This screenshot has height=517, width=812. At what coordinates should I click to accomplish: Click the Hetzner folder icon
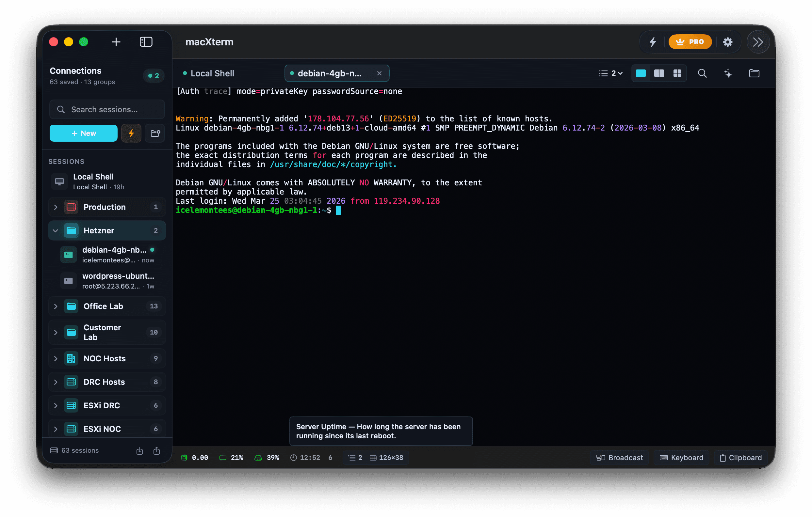[x=71, y=230]
